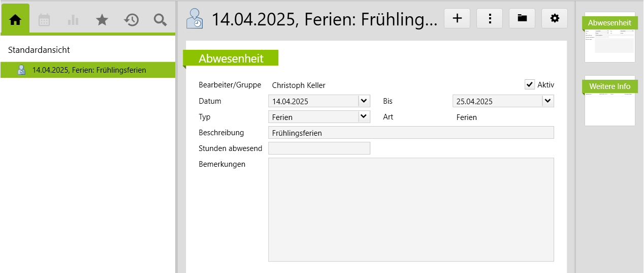This screenshot has height=273, width=644.
Task: Switch to the calendar view icon
Action: click(44, 20)
